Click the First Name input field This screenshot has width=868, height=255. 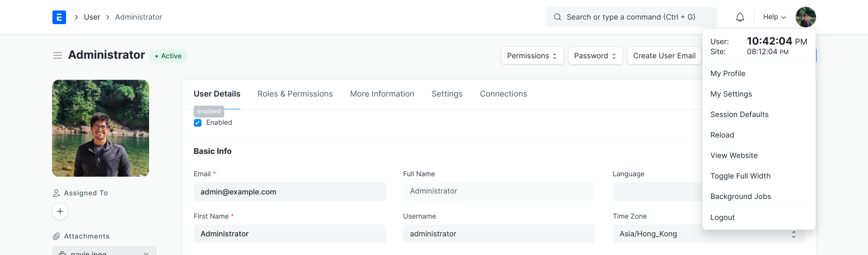click(x=290, y=234)
